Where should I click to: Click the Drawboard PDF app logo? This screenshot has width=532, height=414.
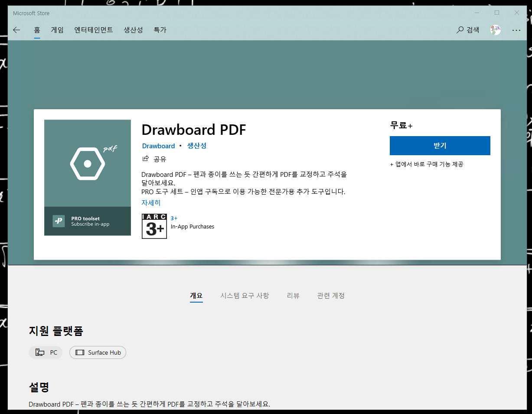pos(88,163)
